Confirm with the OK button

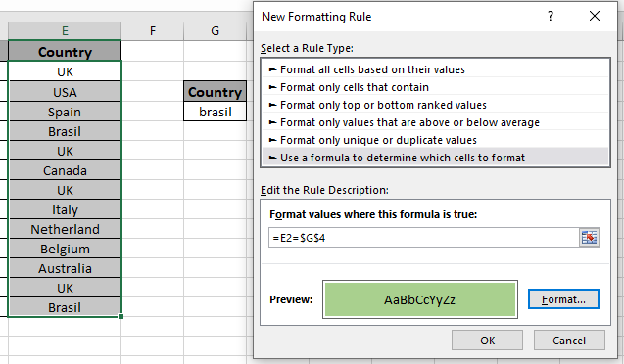click(487, 341)
